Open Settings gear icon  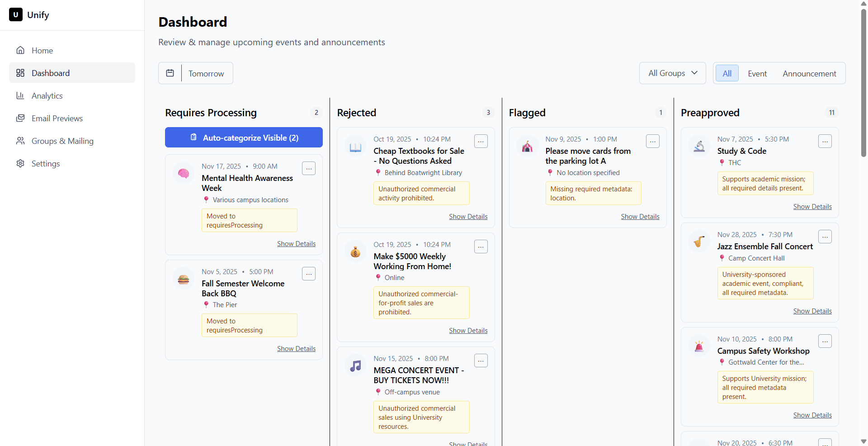20,163
